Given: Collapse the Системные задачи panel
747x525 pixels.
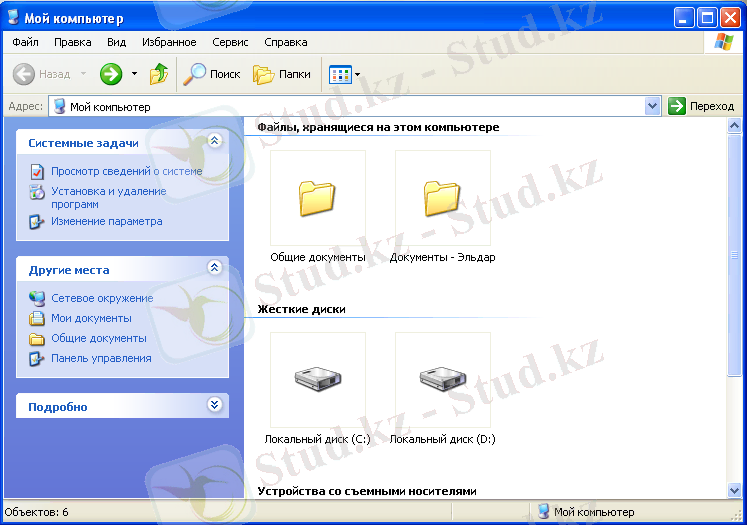Looking at the screenshot, I should [213, 142].
